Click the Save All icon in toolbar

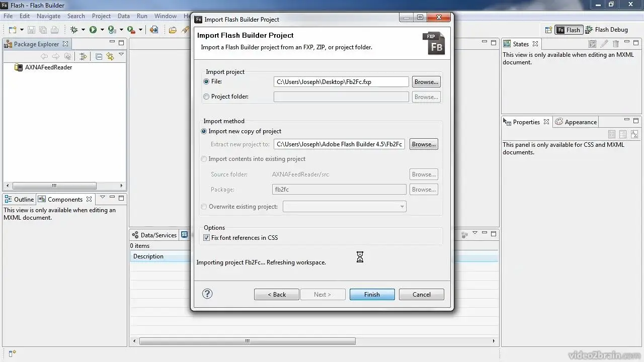point(43,30)
